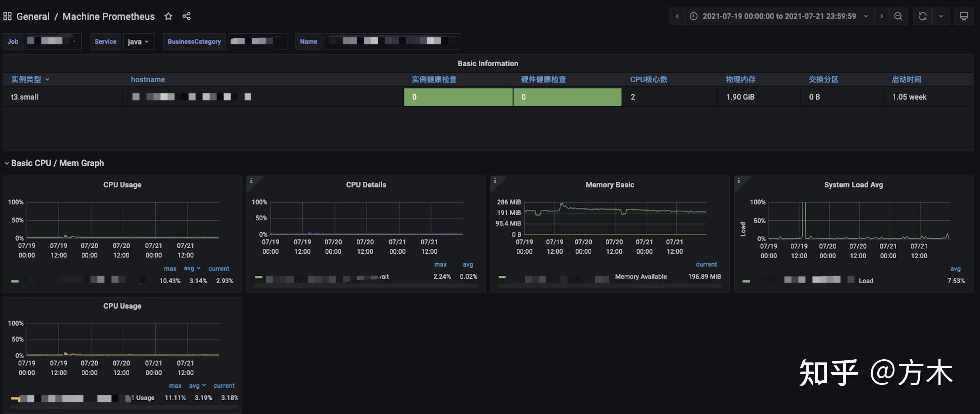Screen dimensions: 980x414
Task: Sort table by 实例健康检查 column
Action: (x=434, y=79)
